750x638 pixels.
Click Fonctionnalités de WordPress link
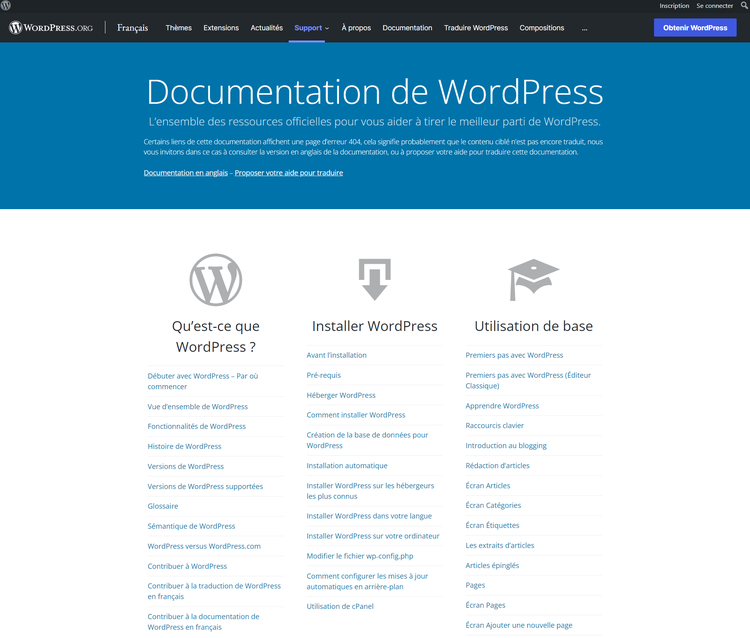coord(197,426)
